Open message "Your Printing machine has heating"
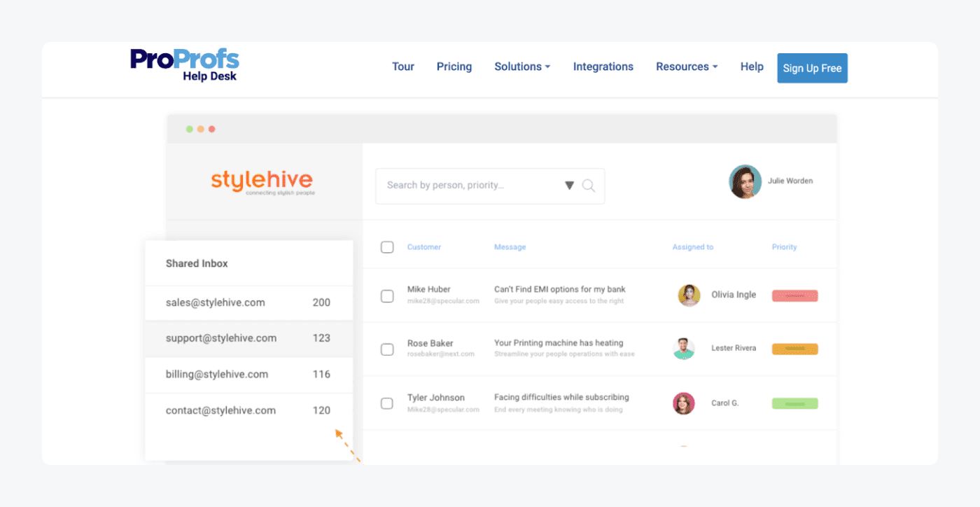Viewport: 980px width, 507px height. click(559, 343)
